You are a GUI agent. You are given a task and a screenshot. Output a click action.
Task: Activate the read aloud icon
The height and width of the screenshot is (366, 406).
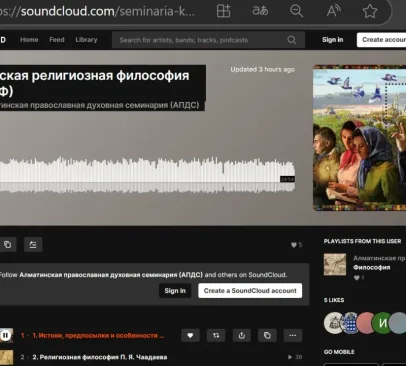[x=333, y=11]
